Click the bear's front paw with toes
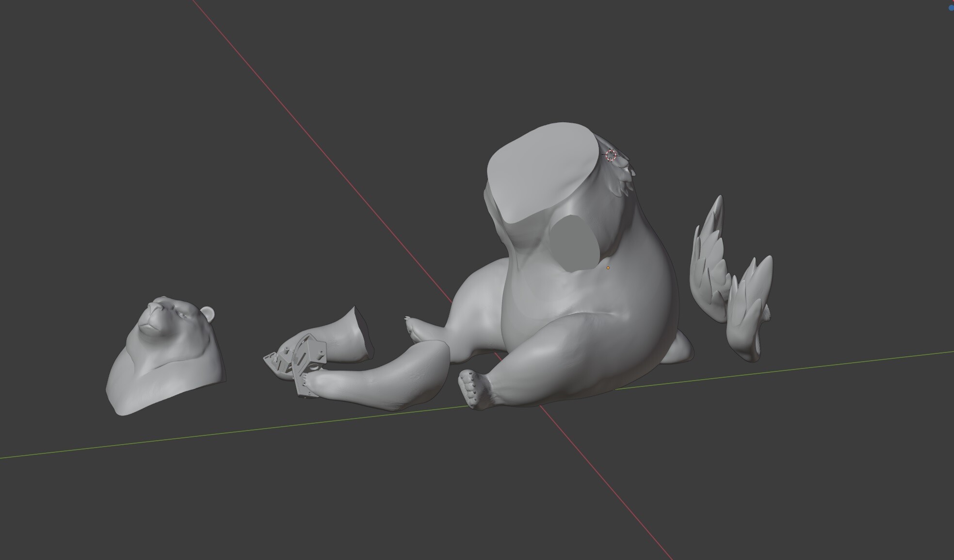 [x=475, y=390]
